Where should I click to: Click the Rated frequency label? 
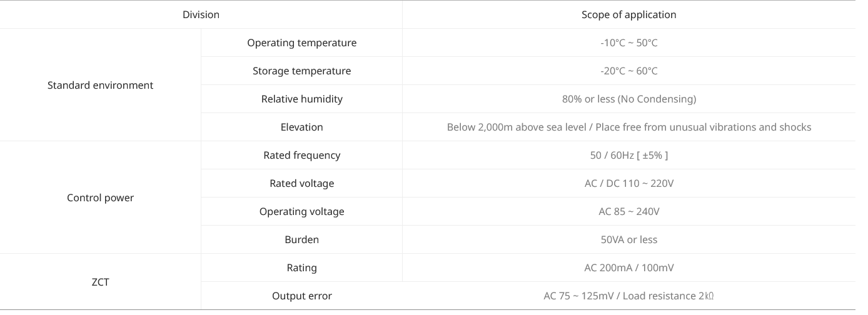click(301, 155)
